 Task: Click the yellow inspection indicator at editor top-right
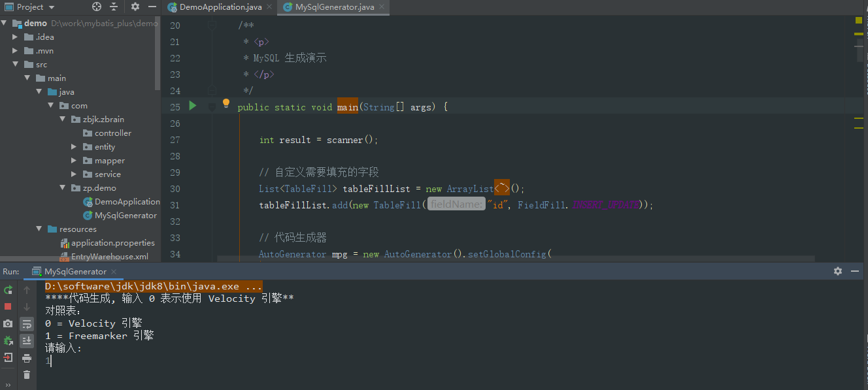(859, 20)
